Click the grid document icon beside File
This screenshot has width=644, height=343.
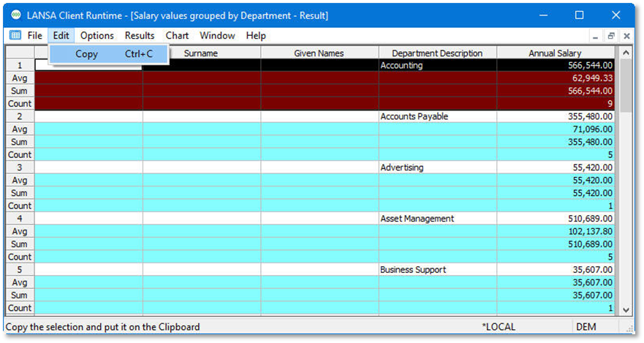tap(15, 35)
